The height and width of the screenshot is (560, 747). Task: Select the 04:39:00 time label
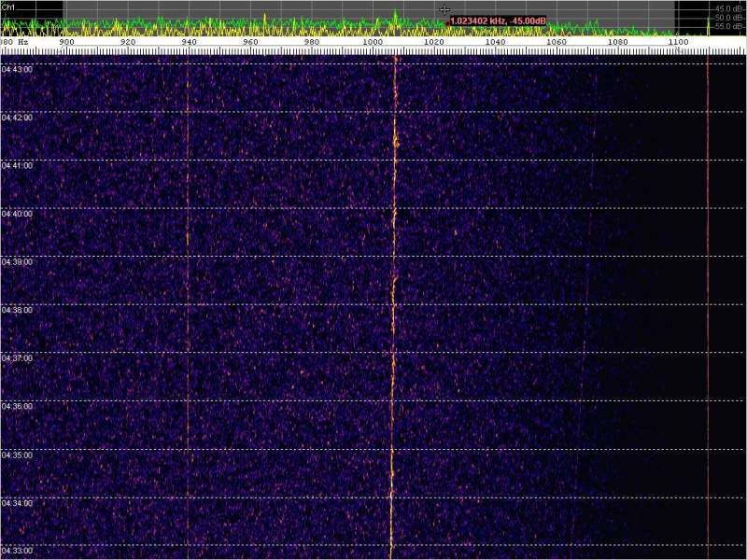coord(16,262)
